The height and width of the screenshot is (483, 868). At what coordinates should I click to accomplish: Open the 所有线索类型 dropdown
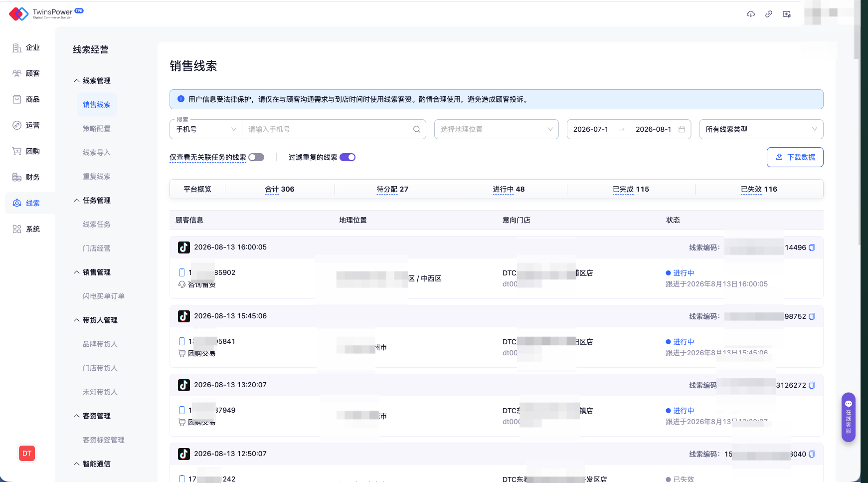(761, 129)
